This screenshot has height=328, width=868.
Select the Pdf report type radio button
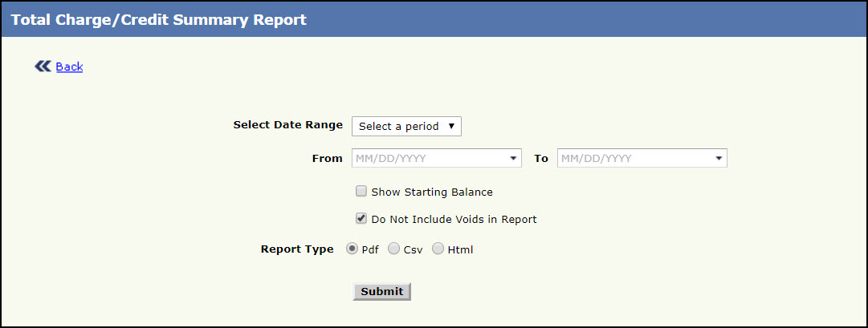click(352, 249)
